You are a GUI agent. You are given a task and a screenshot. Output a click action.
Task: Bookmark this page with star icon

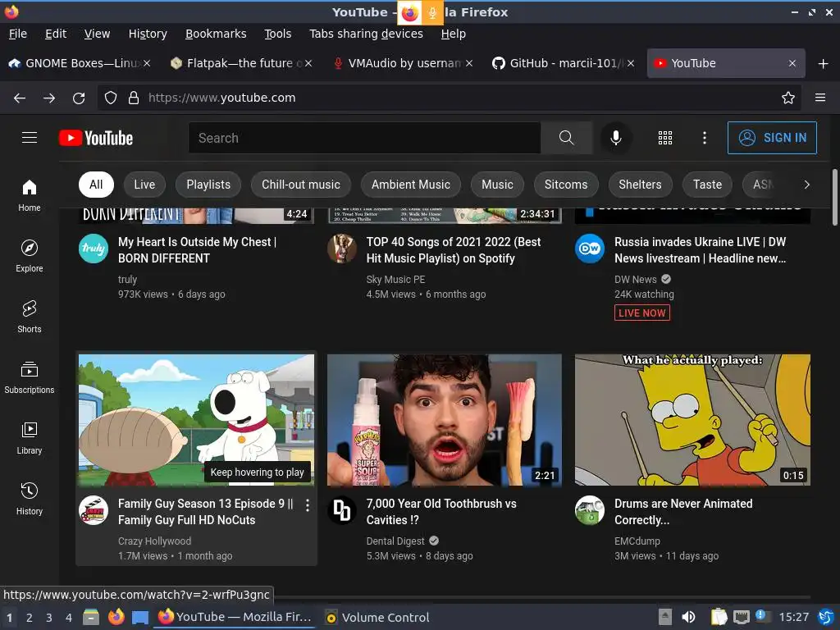788,98
